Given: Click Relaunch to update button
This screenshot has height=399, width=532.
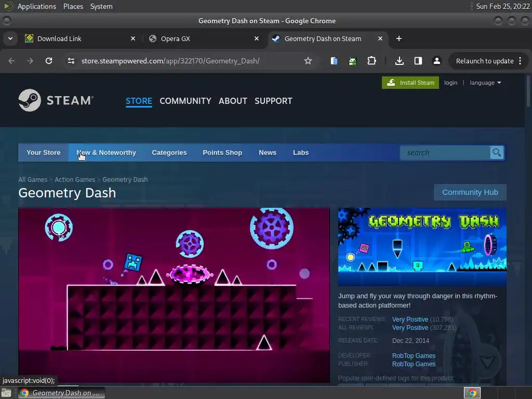Looking at the screenshot, I should coord(485,61).
